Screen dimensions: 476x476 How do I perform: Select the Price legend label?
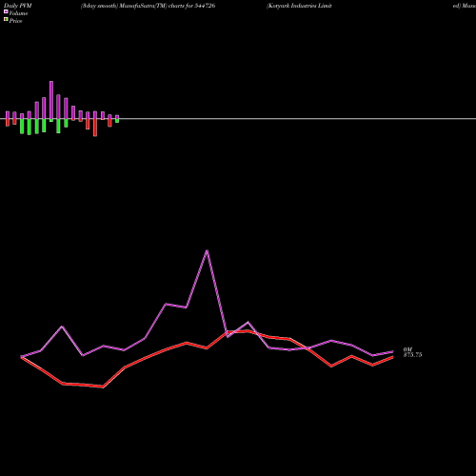(15, 21)
